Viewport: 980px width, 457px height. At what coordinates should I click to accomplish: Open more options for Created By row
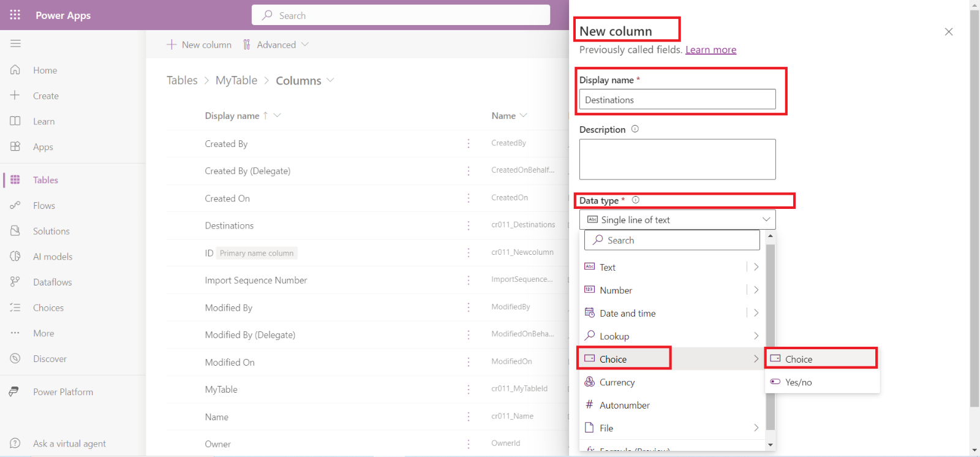click(469, 143)
